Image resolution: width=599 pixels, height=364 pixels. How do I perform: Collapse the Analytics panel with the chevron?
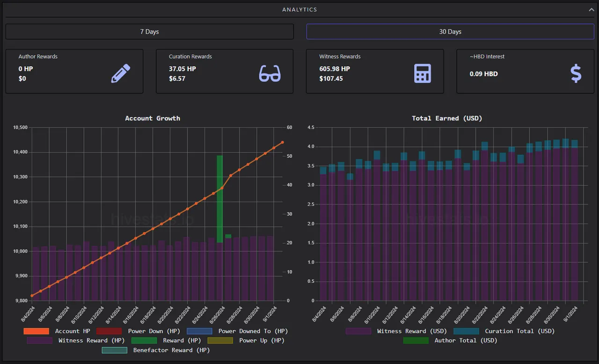(x=591, y=9)
